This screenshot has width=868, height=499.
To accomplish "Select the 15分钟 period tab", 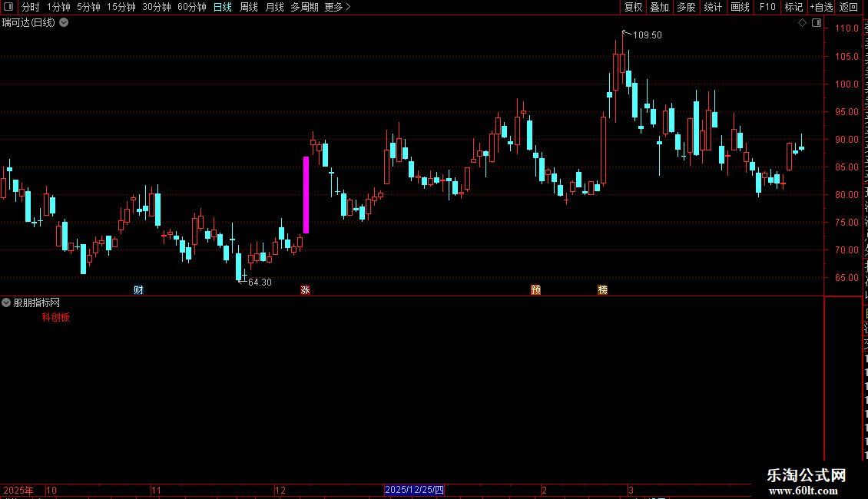I will [121, 7].
